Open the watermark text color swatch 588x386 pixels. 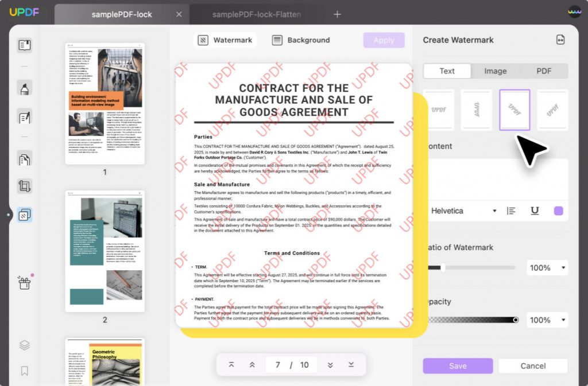[558, 210]
